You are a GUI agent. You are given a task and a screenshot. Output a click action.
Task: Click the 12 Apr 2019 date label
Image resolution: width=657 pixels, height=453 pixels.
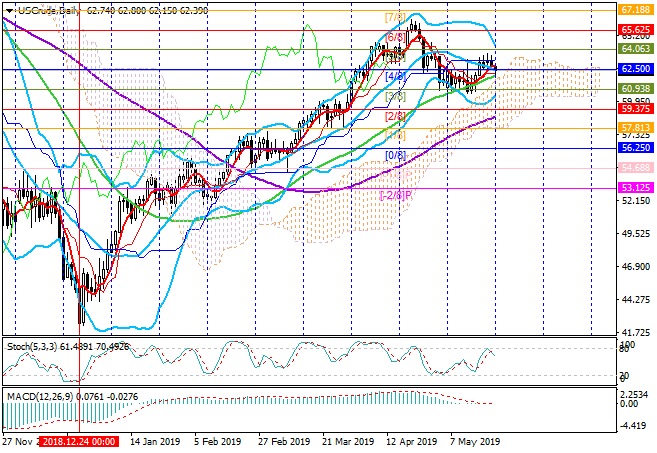[412, 441]
